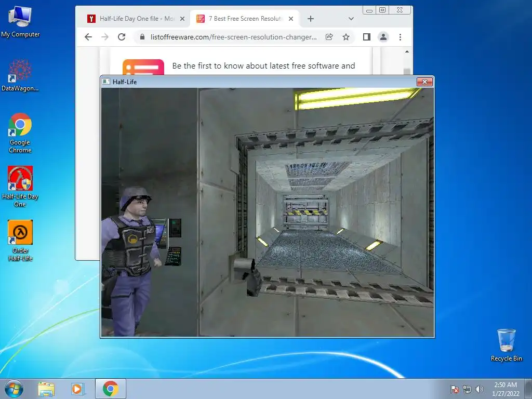Viewport: 532px width, 399px height.
Task: Open a new Chrome tab
Action: 311,19
